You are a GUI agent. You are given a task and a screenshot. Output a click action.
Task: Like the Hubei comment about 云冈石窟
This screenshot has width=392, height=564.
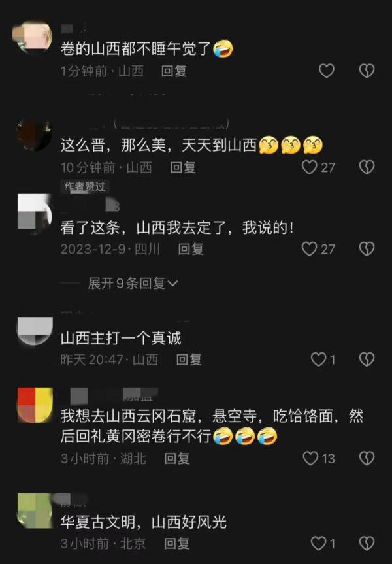[319, 458]
